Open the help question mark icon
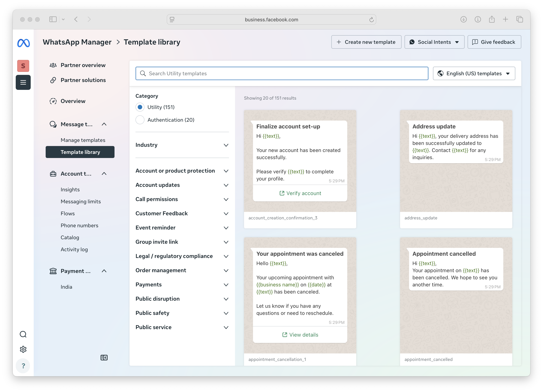 [23, 366]
